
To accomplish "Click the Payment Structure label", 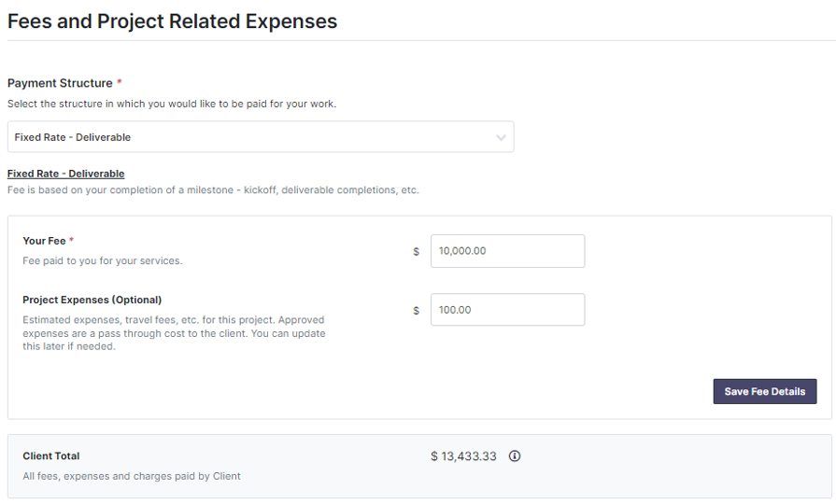I will pyautogui.click(x=60, y=83).
